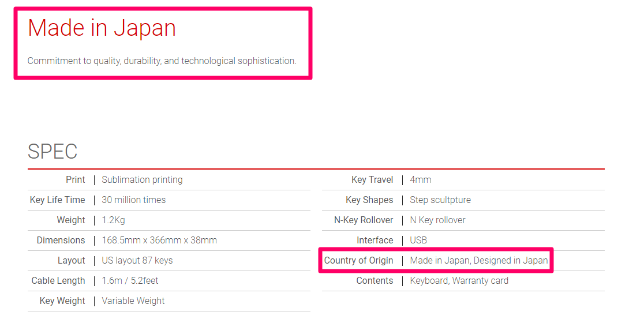
Task: Click the "Variable Weight" value
Action: (133, 301)
